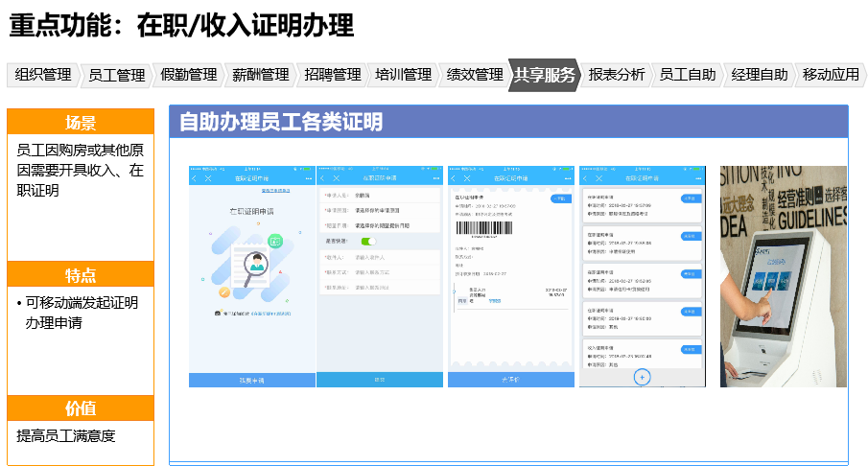Tap the X close icon on the application list screen
This screenshot has width=868, height=466.
pyautogui.click(x=598, y=178)
